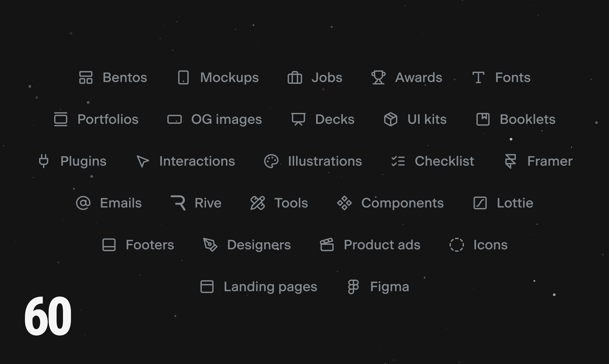Open the Icons category label

point(490,245)
